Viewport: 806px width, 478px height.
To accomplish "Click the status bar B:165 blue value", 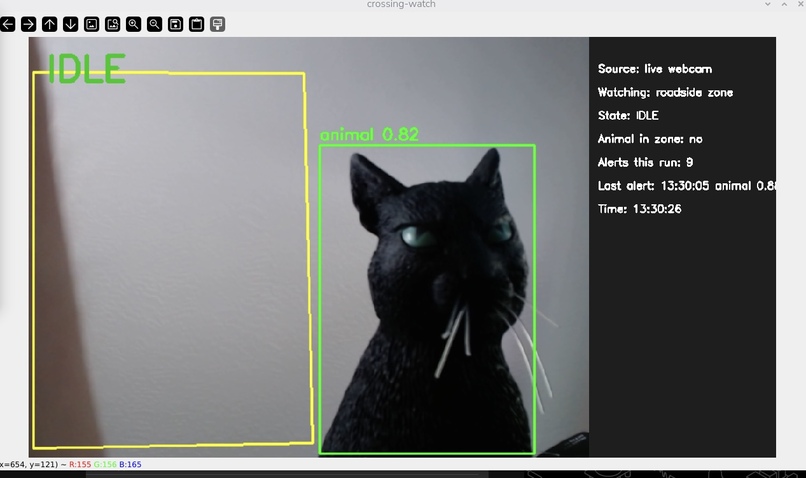I will point(130,464).
